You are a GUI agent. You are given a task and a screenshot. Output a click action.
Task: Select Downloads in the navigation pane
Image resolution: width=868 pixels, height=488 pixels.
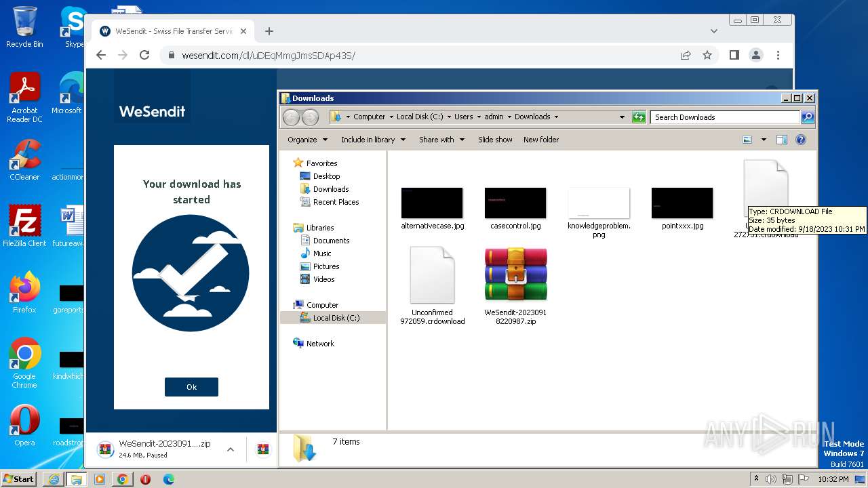(x=330, y=189)
